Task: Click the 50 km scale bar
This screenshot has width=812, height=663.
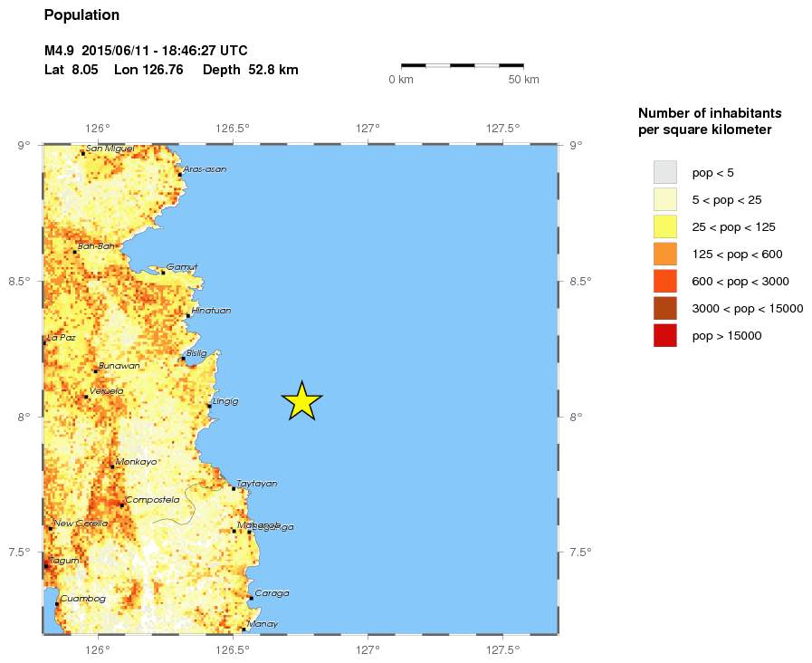Action: (462, 65)
